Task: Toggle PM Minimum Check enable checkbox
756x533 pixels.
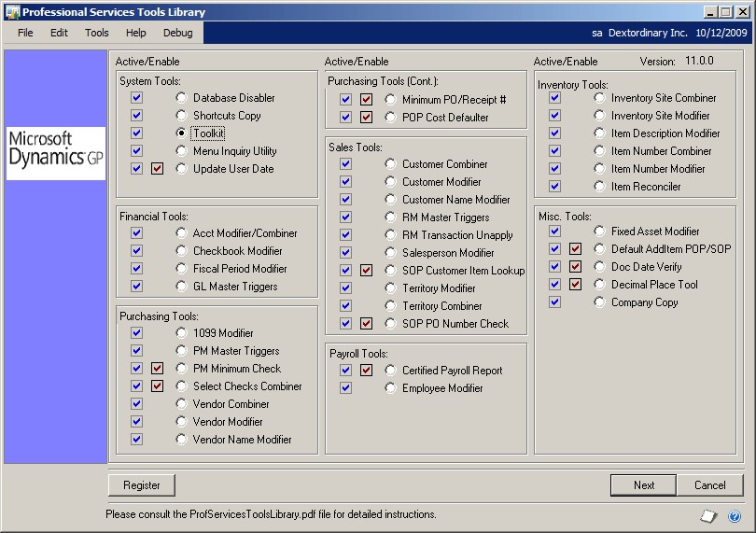Action: click(157, 369)
